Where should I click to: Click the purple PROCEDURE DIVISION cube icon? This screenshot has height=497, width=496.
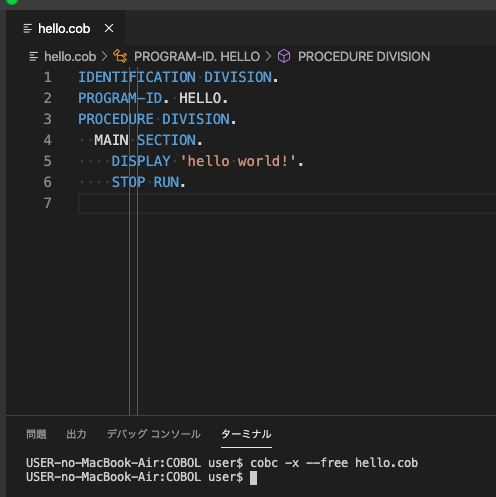[284, 56]
